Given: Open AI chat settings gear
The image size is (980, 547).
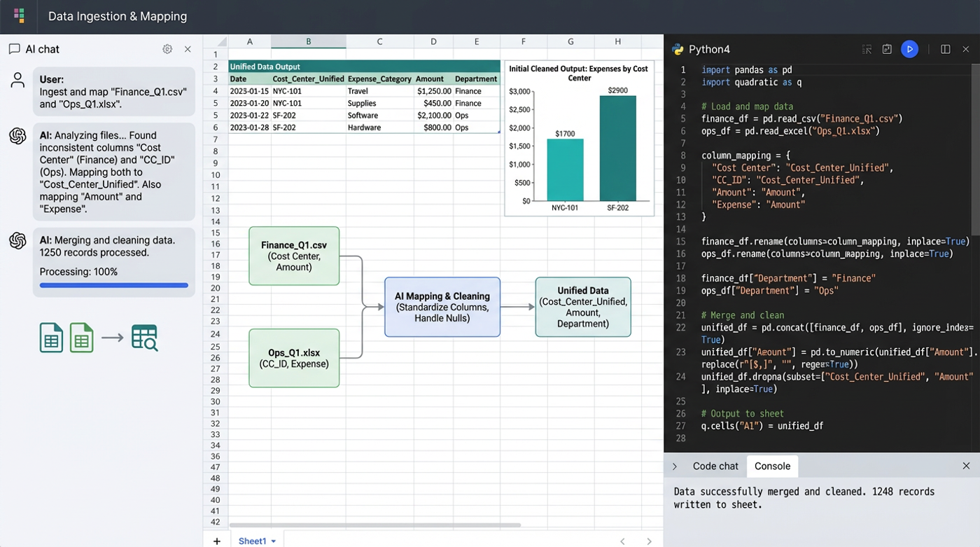Looking at the screenshot, I should pyautogui.click(x=167, y=49).
